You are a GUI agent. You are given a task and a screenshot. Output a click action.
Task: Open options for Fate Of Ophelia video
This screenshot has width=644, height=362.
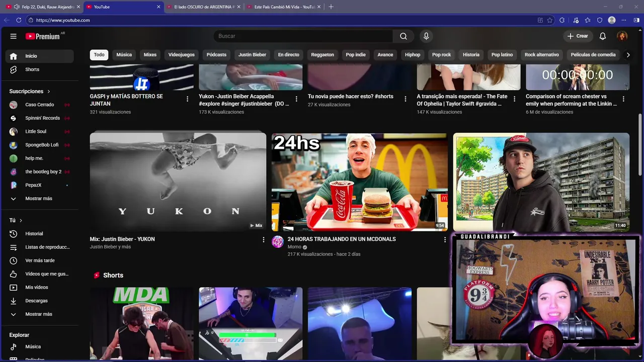514,99
